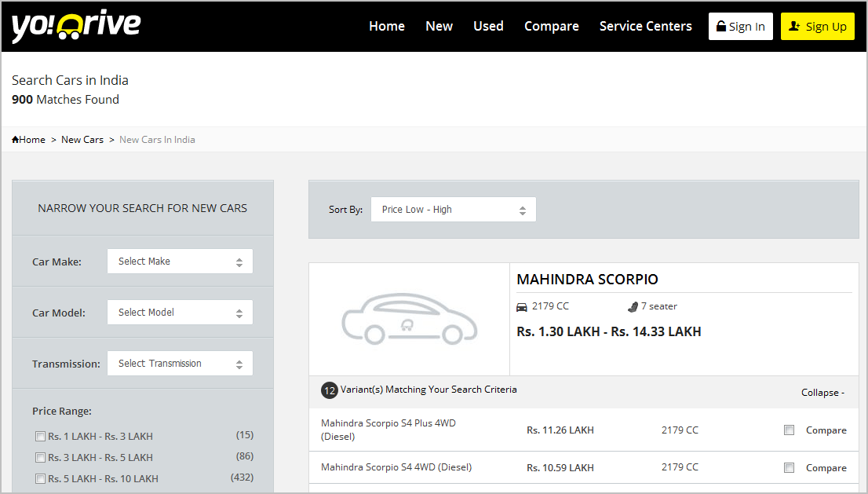
Task: Open the Used cars menu
Action: 488,26
